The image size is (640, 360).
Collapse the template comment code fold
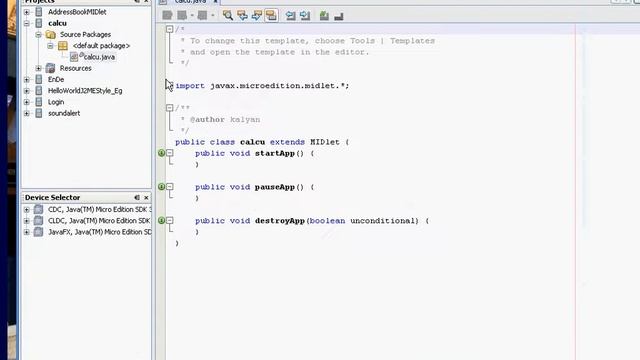pyautogui.click(x=169, y=29)
